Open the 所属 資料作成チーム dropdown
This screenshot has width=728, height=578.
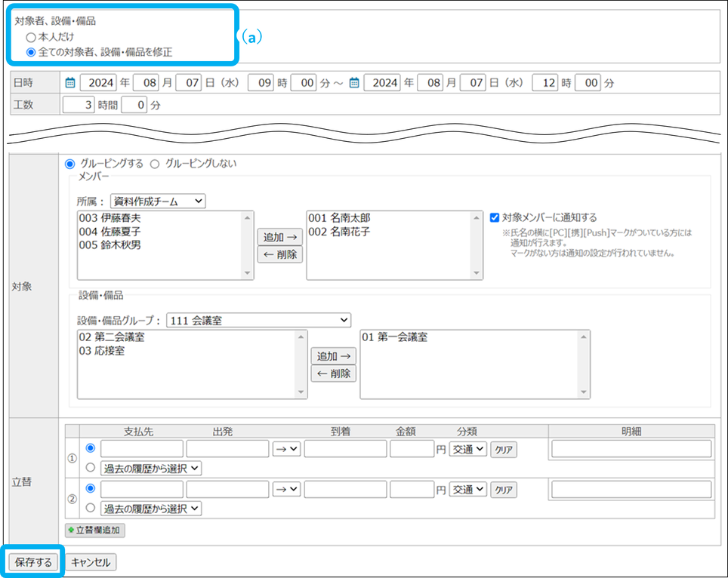click(x=158, y=201)
